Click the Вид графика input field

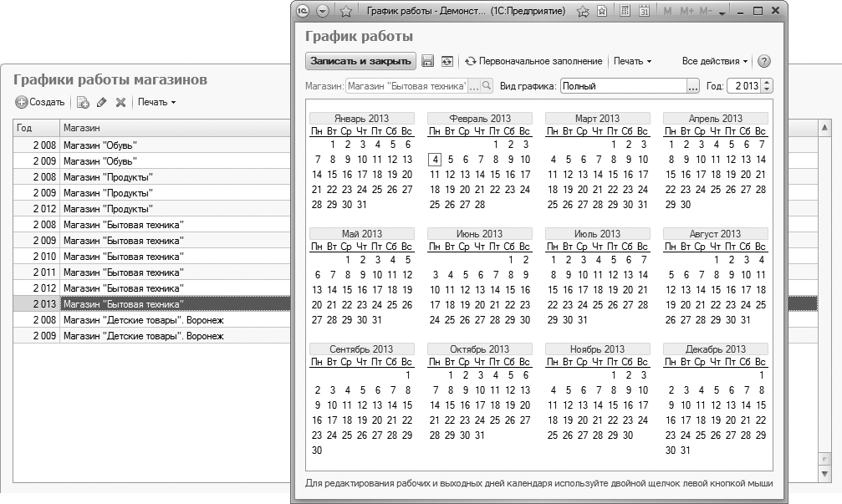tap(623, 86)
